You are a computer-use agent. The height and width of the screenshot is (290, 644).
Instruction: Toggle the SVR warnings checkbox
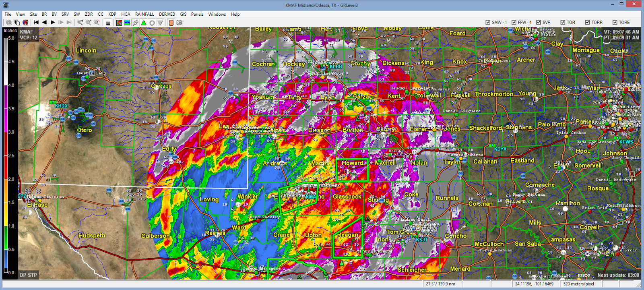[539, 23]
